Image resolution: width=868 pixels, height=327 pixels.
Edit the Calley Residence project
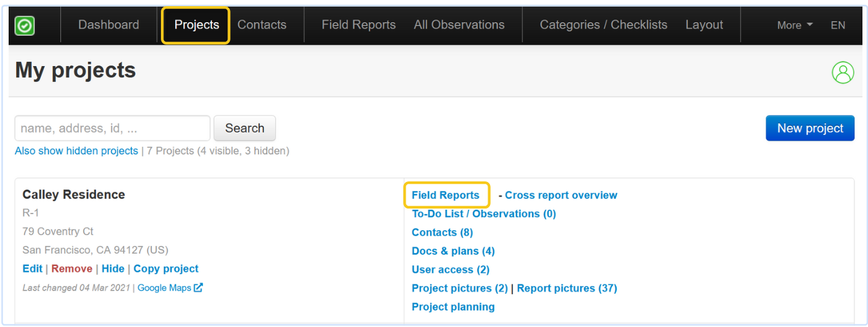click(32, 268)
